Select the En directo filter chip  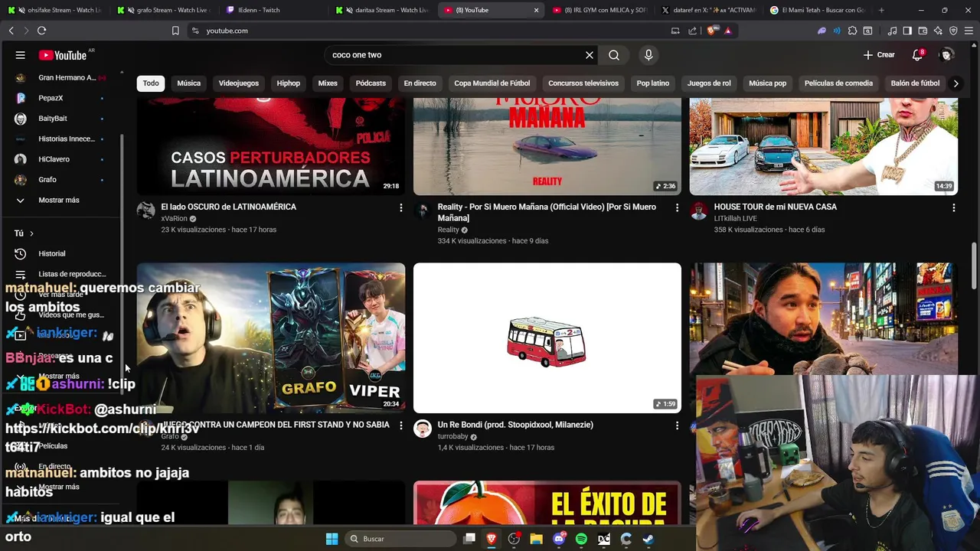coord(420,83)
